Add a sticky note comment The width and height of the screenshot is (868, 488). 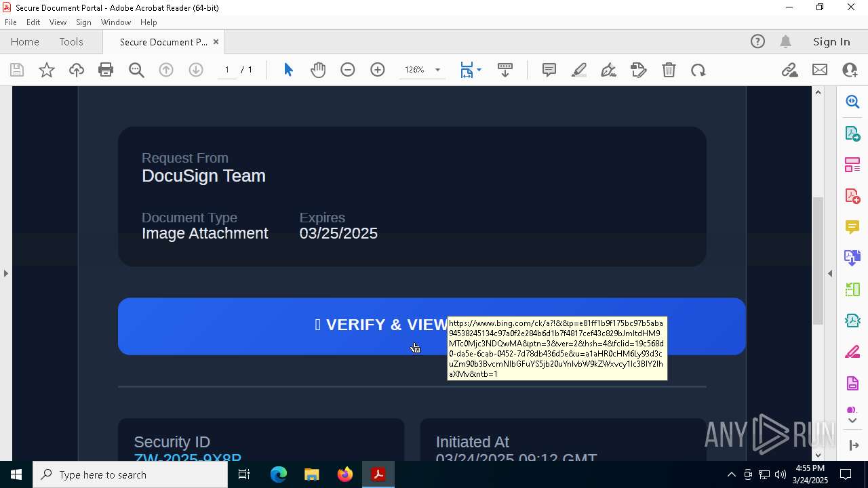(x=549, y=70)
